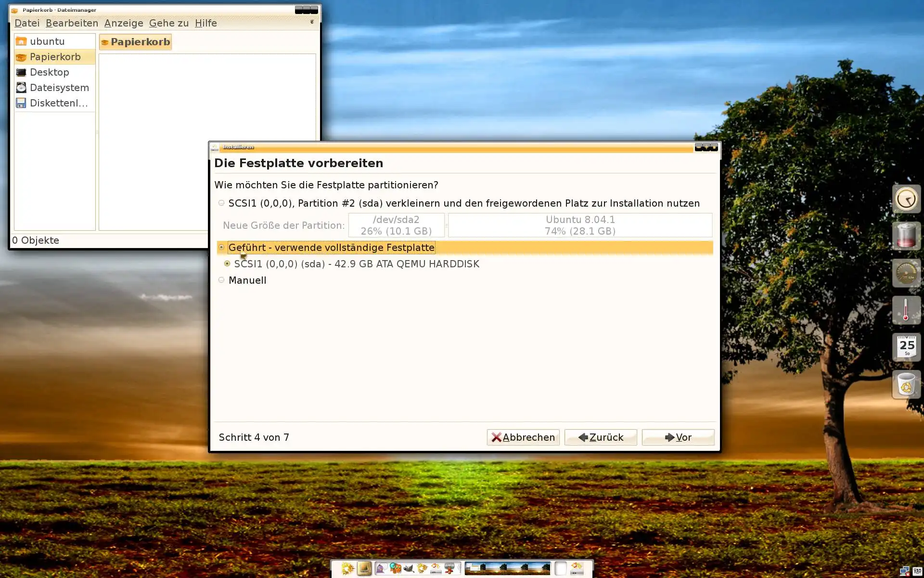Viewport: 924px width, 578px height.
Task: Select resize partition #2 radio option
Action: [x=221, y=203]
